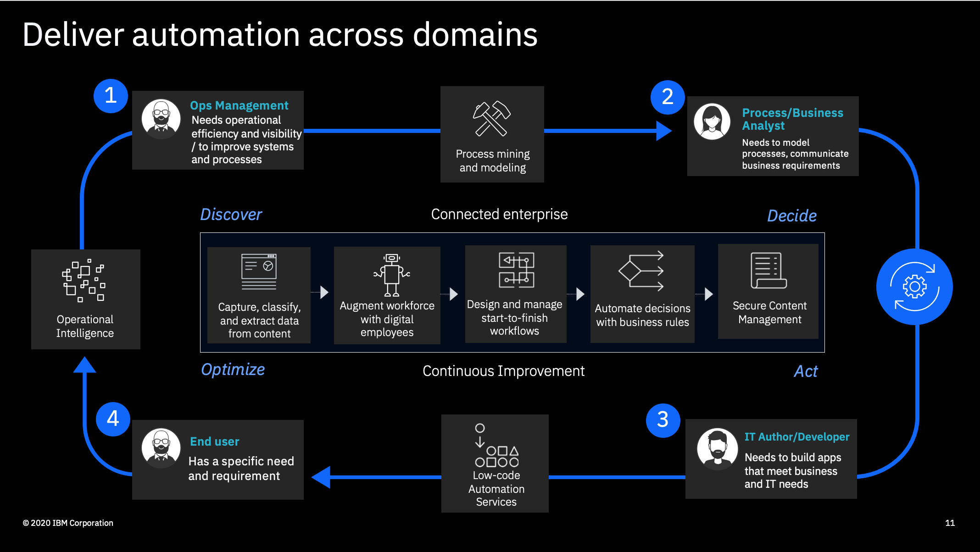980x552 pixels.
Task: Click the step 2 numbered circle
Action: 668,97
